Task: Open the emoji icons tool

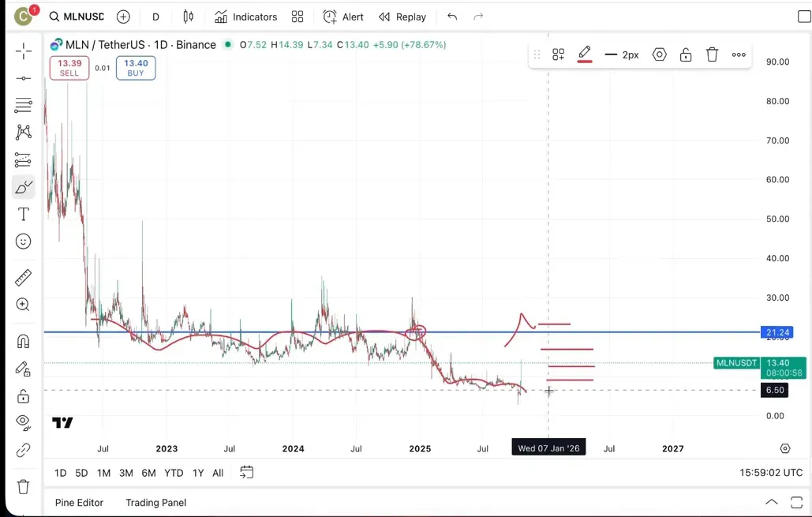Action: coord(24,242)
